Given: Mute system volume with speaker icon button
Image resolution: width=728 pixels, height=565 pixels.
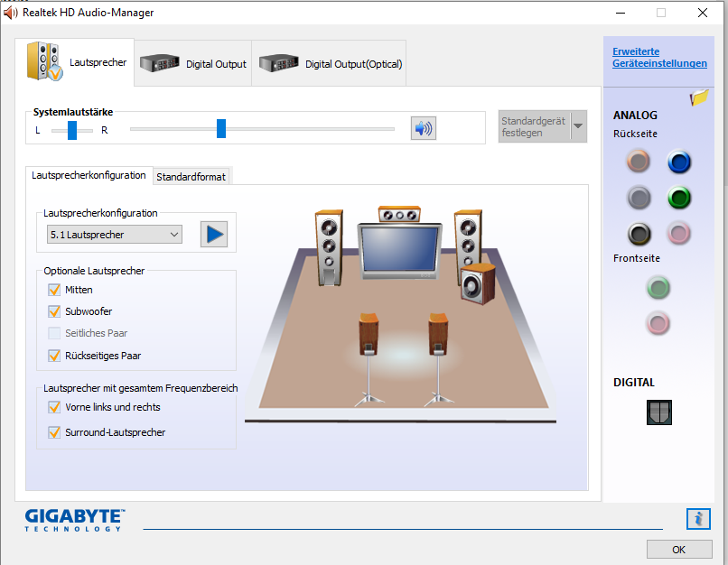Looking at the screenshot, I should pos(423,128).
